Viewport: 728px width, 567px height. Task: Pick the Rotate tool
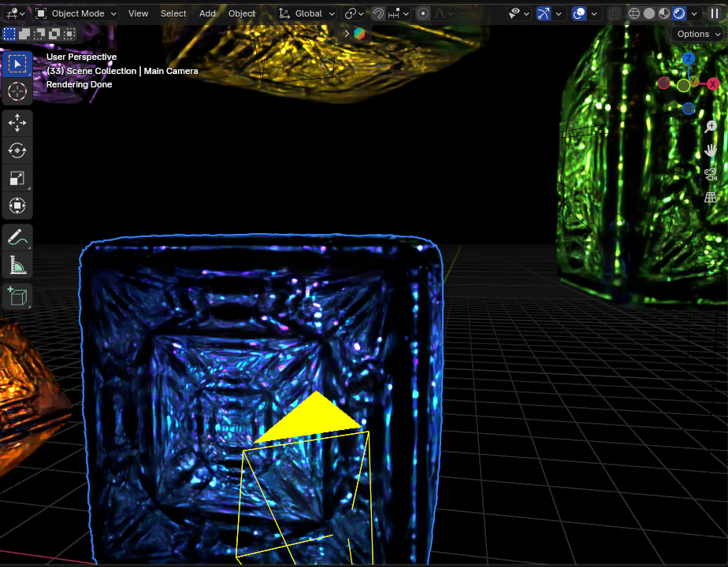(17, 150)
